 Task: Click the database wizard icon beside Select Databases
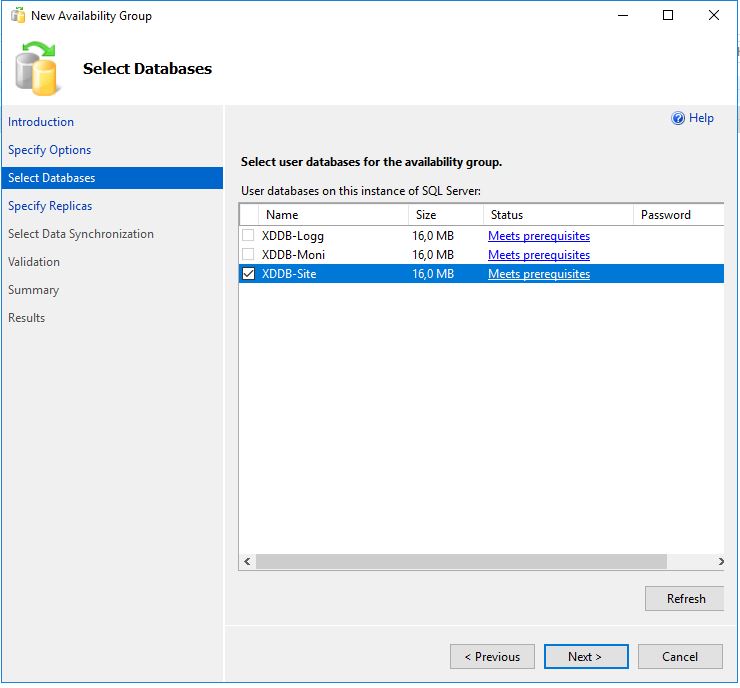pos(36,68)
